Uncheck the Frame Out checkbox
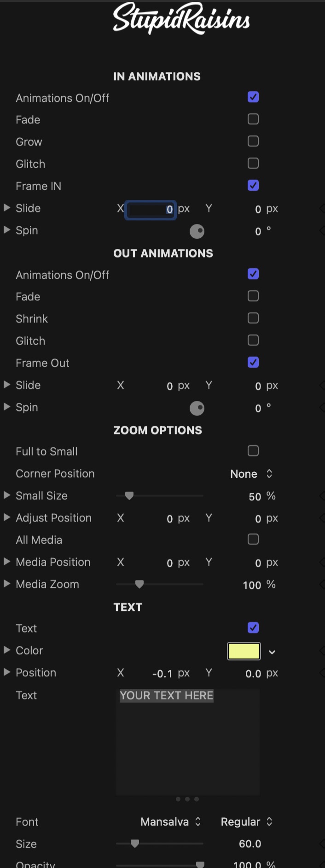Viewport: 325px width, 868px height. click(253, 363)
